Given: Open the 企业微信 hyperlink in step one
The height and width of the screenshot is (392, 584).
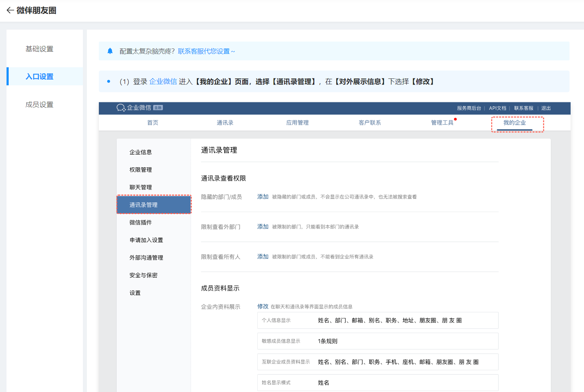Looking at the screenshot, I should point(163,81).
